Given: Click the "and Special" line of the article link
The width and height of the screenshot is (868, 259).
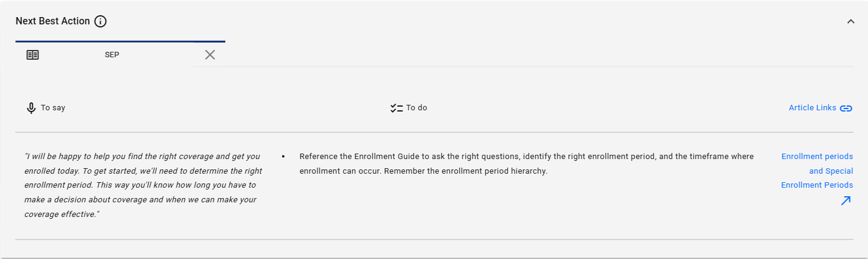Looking at the screenshot, I should (x=831, y=171).
